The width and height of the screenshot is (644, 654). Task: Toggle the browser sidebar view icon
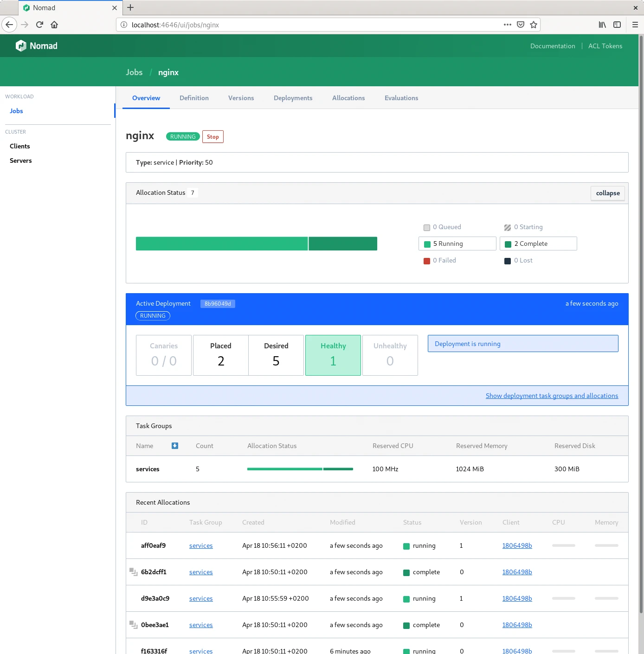pyautogui.click(x=617, y=25)
